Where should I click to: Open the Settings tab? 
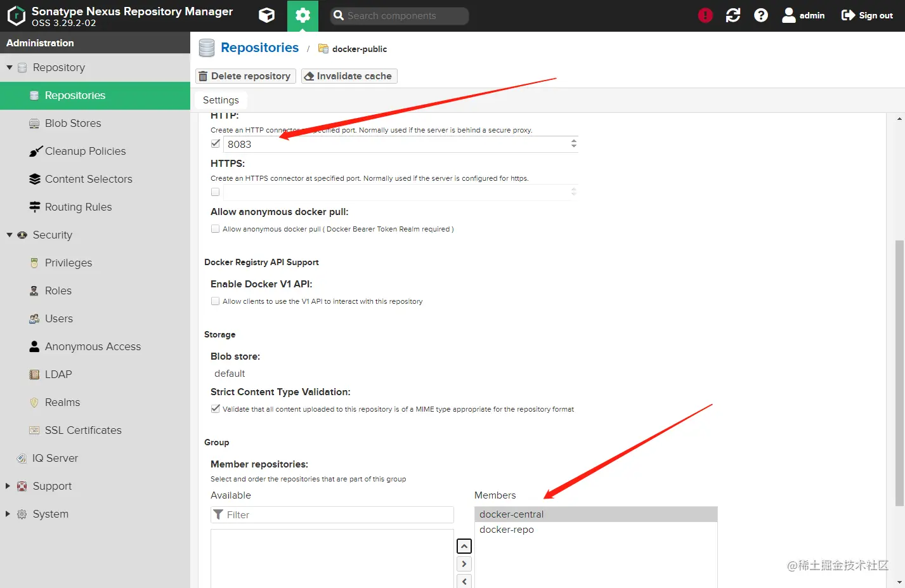pyautogui.click(x=221, y=100)
